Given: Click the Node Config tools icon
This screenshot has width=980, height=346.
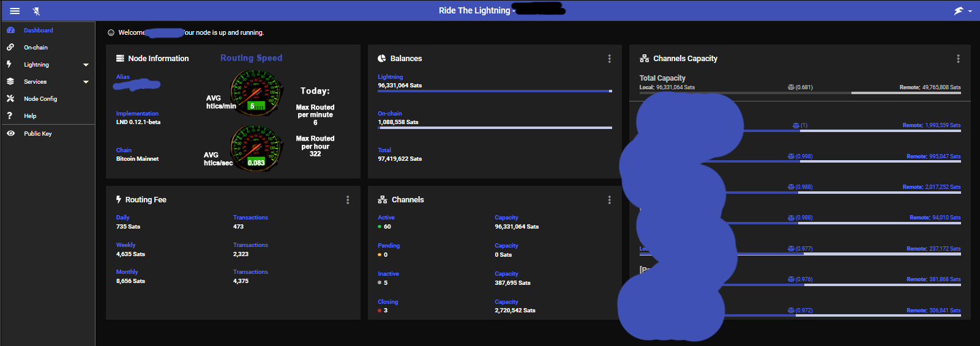Looking at the screenshot, I should (x=10, y=98).
